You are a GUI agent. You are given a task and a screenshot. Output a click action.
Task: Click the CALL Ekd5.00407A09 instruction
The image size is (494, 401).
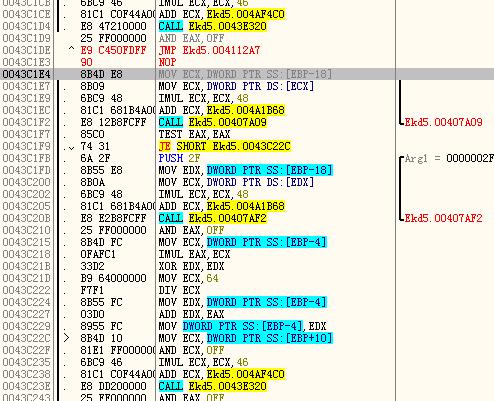[213, 122]
